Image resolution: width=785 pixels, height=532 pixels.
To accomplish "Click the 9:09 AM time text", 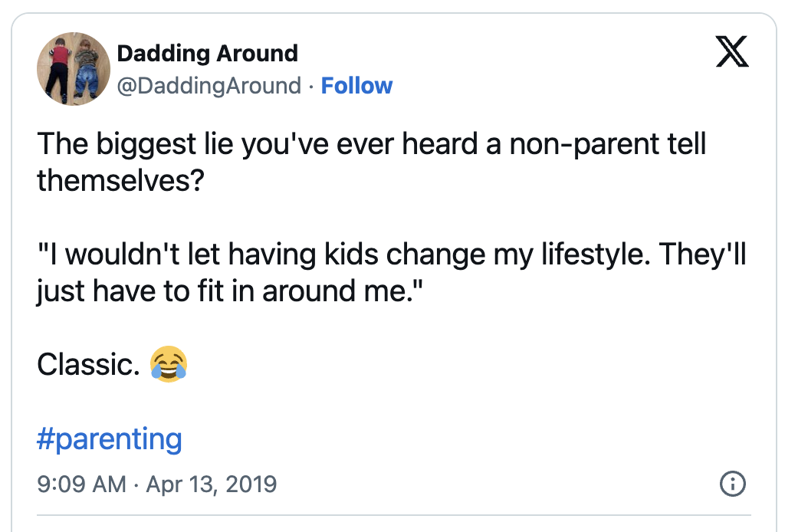I will click(81, 484).
